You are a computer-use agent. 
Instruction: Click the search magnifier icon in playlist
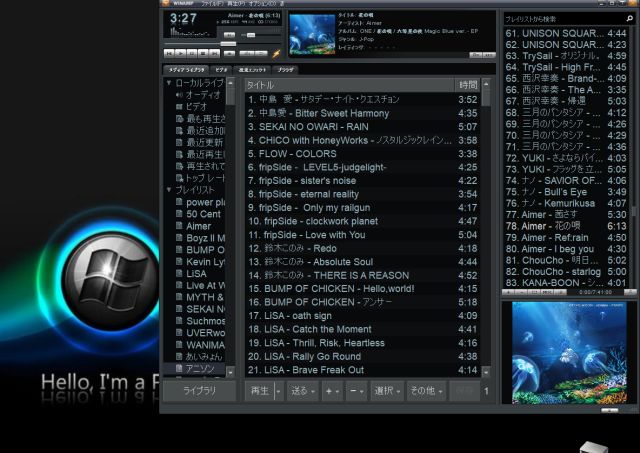629,18
